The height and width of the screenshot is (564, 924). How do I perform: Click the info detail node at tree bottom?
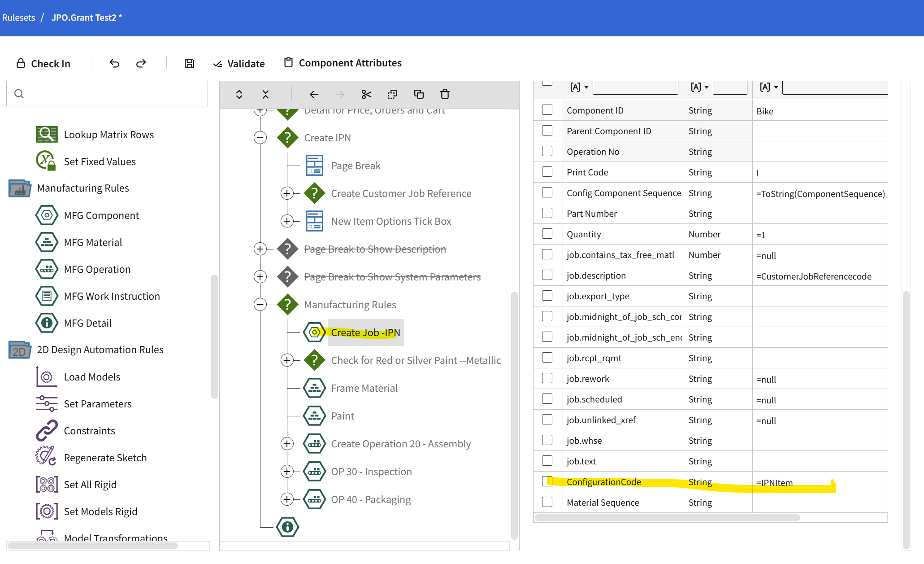tap(288, 527)
